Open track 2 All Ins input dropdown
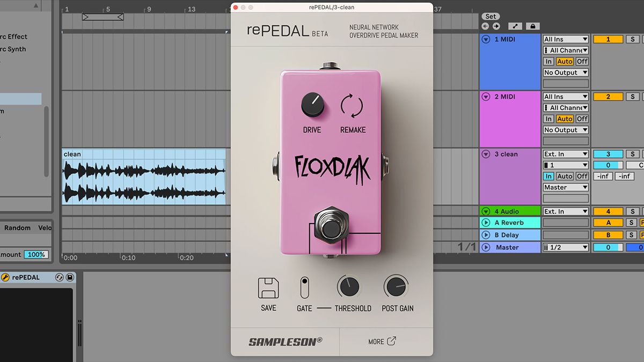Viewport: 644px width, 362px height. pos(566,97)
